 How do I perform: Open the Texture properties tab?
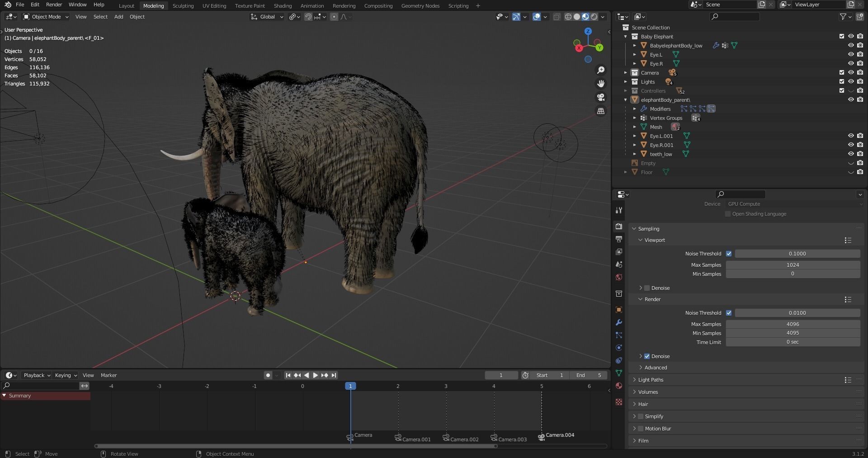(x=619, y=402)
